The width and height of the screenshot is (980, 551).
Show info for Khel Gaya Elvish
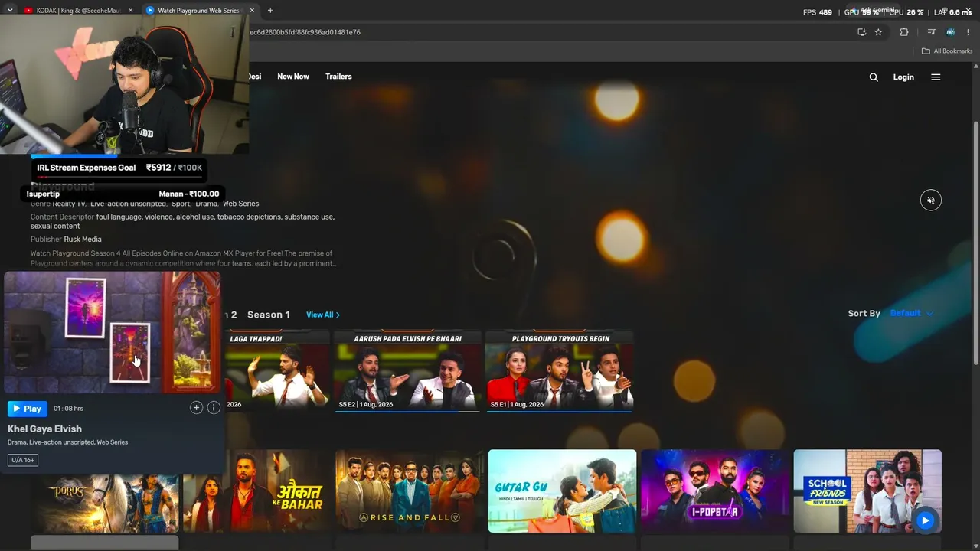(x=214, y=408)
